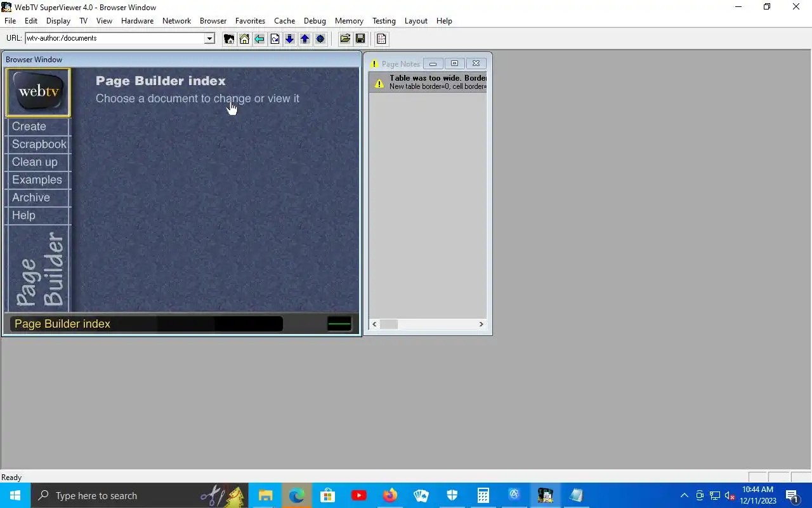This screenshot has width=812, height=508.
Task: Open the Browser menu
Action: click(x=213, y=21)
